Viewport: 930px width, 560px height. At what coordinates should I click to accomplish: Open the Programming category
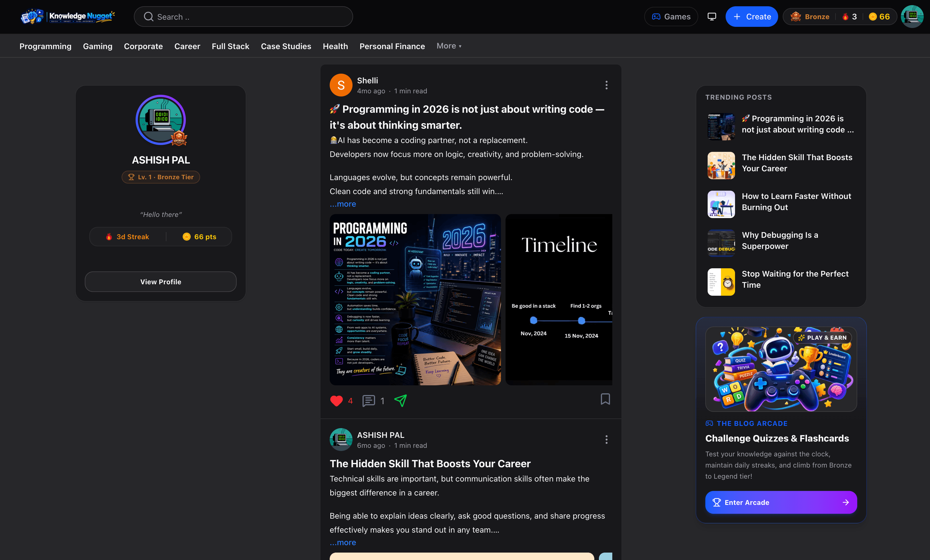pyautogui.click(x=45, y=46)
